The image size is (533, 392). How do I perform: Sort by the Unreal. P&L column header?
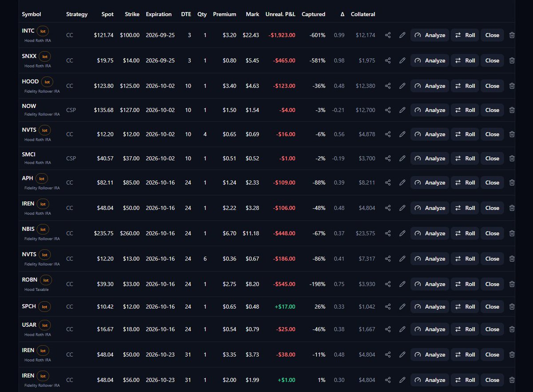click(280, 14)
